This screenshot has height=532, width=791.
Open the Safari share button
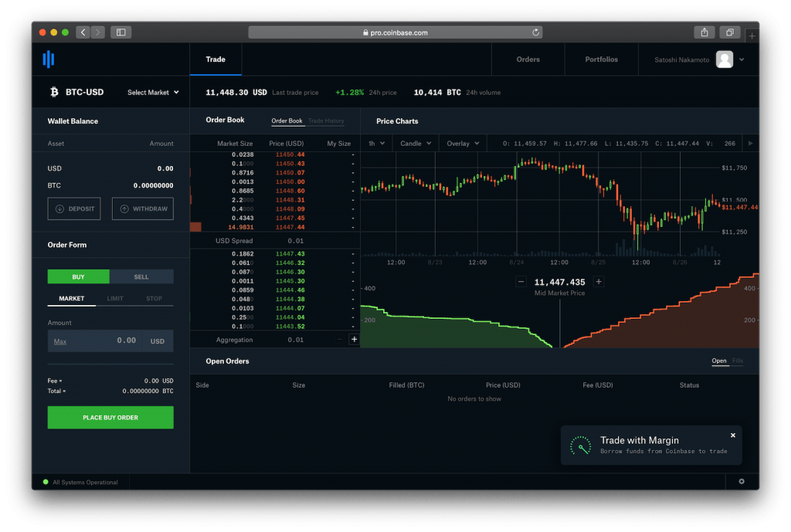click(x=704, y=32)
